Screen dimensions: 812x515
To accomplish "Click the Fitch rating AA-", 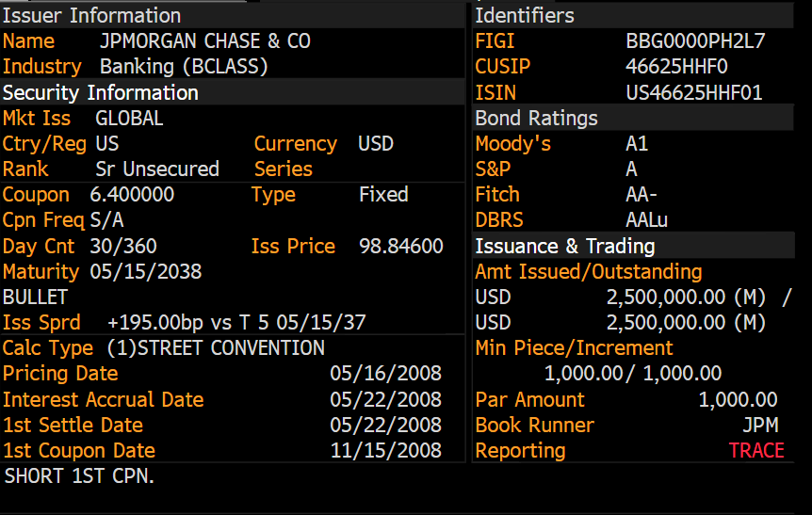I will click(641, 195).
